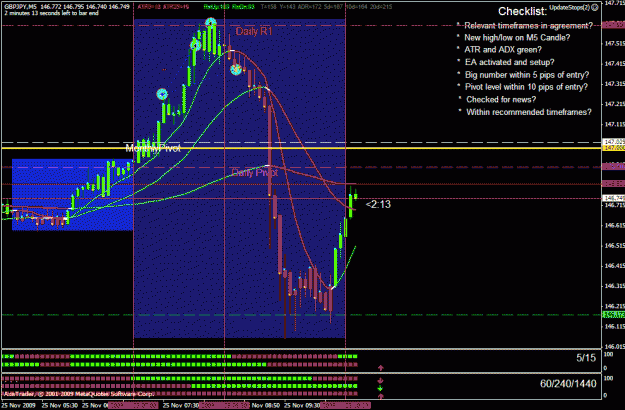Click the Daily Pivot level label
The width and height of the screenshot is (625, 410).
(254, 173)
